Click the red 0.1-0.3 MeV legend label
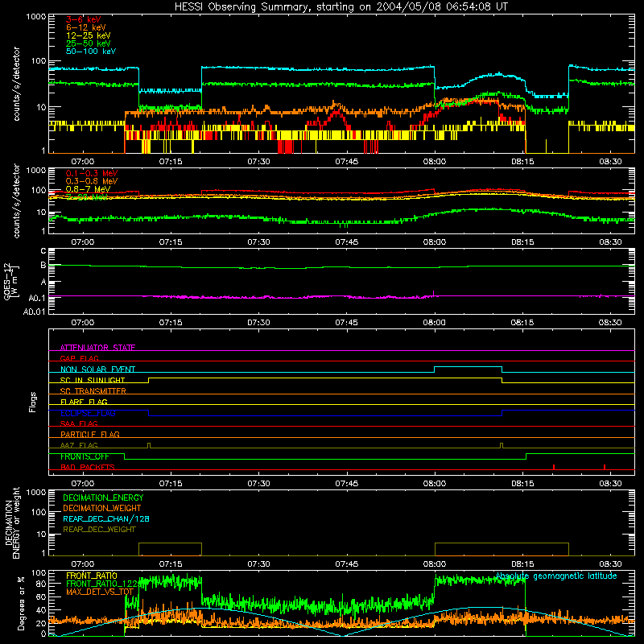The image size is (644, 644). click(92, 173)
